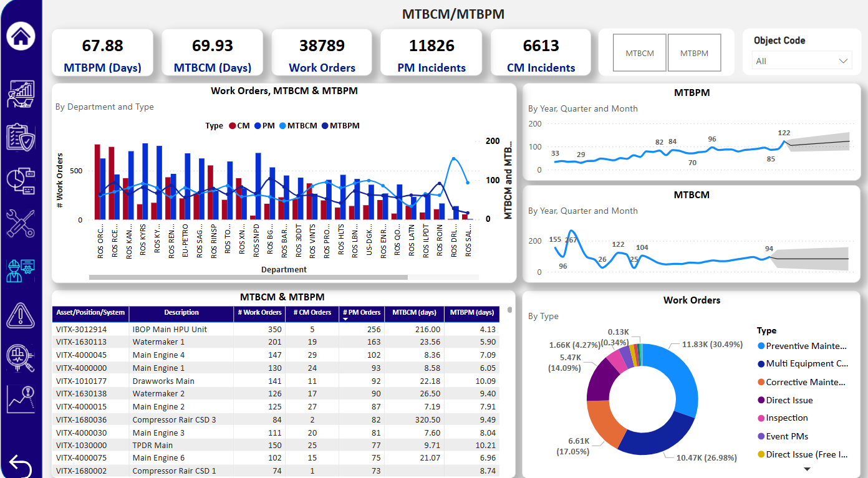This screenshot has height=478, width=868.
Task: Click the wrench and screwdriver maintenance icon
Action: tap(21, 224)
